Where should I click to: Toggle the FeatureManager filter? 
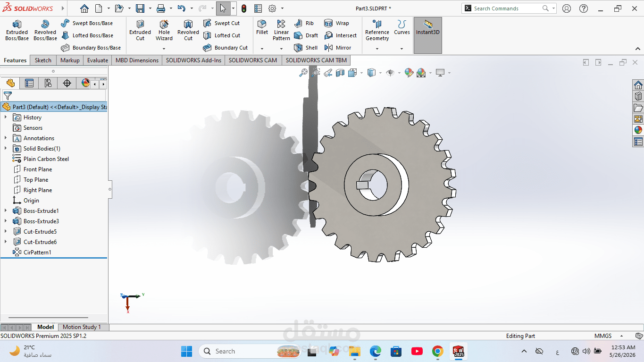pyautogui.click(x=8, y=96)
